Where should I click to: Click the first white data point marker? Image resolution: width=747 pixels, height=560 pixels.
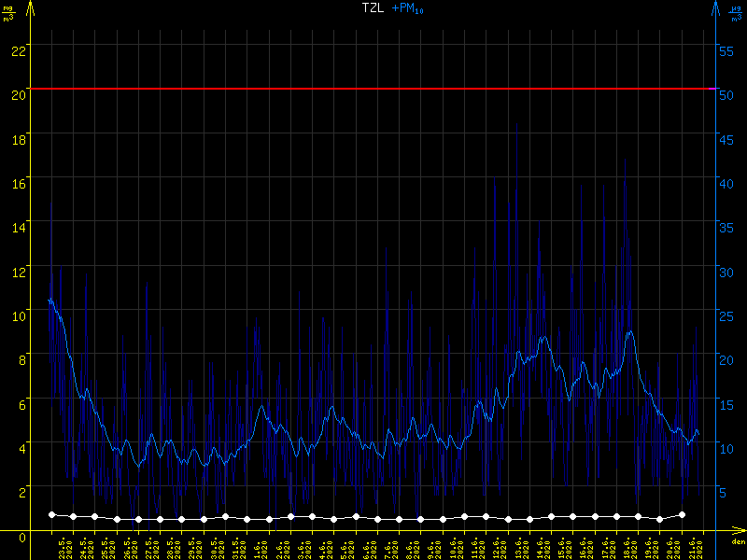click(x=51, y=514)
